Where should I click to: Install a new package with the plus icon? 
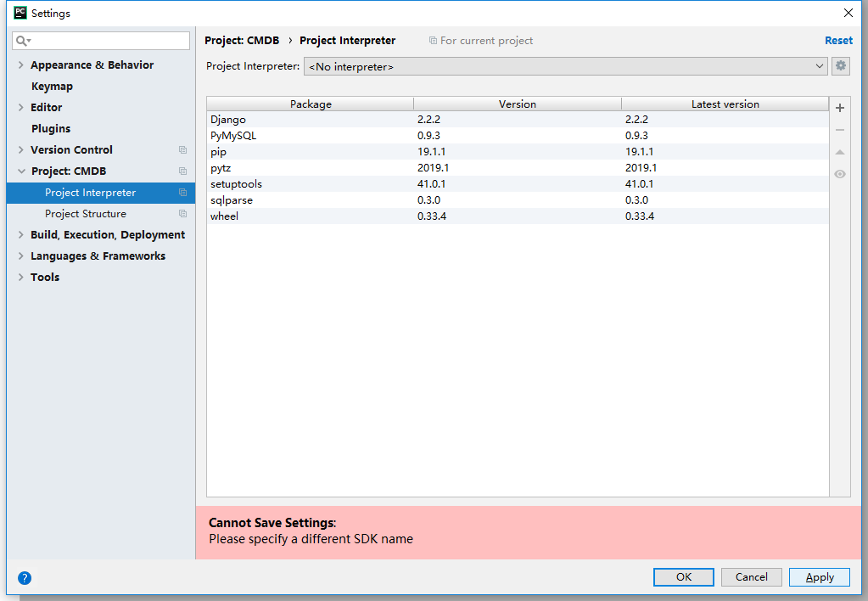coord(839,108)
